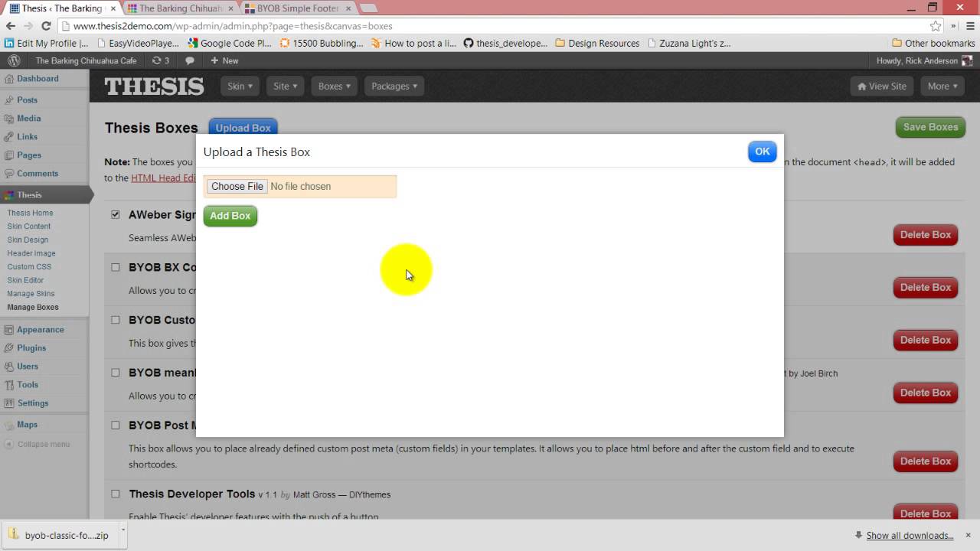
Task: Click the Choose File button
Action: tap(237, 187)
